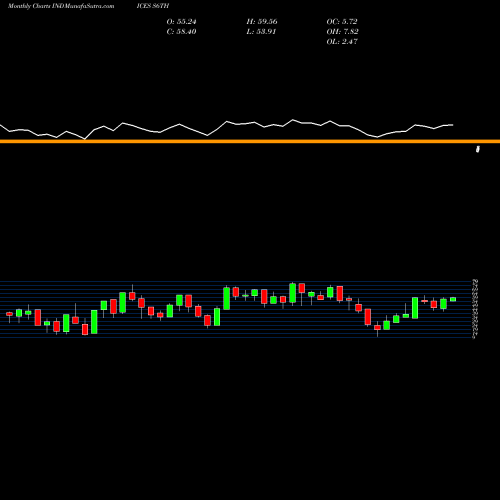The image size is (500, 500).
Task: Select the high value H: 59.56
Action: (262, 22)
